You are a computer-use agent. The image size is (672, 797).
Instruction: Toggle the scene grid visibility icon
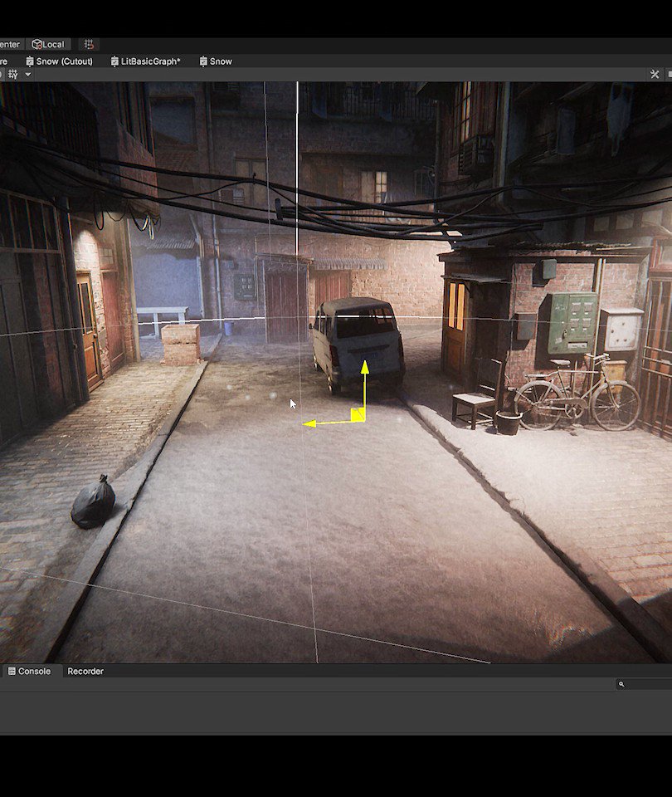pos(14,75)
